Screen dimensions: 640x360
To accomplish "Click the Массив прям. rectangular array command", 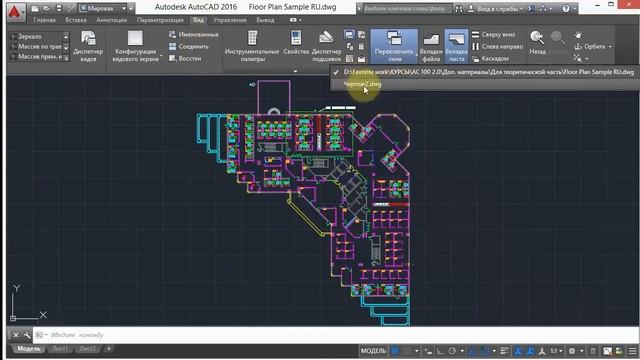I will (x=36, y=57).
